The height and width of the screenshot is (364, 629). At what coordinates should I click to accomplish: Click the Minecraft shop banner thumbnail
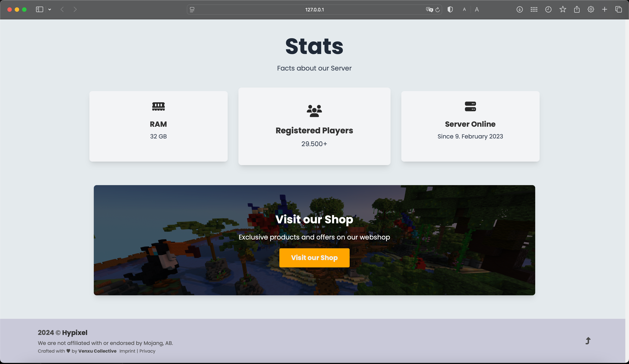tap(314, 240)
